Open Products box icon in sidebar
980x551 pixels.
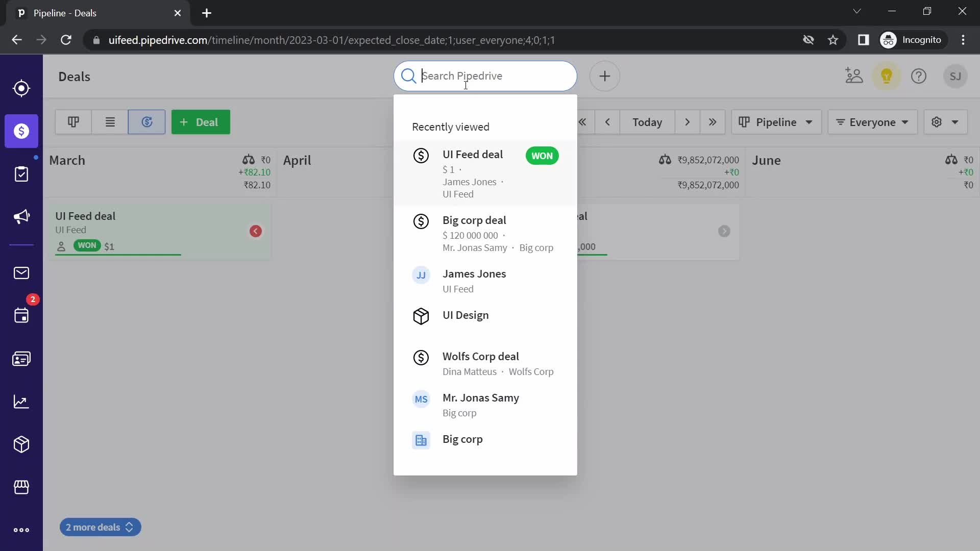click(x=21, y=444)
